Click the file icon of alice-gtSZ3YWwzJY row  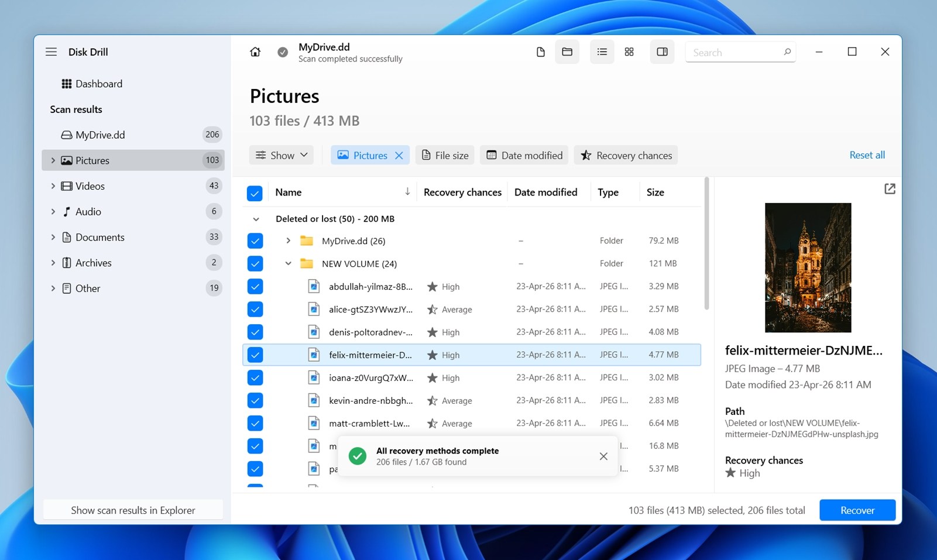pos(314,309)
